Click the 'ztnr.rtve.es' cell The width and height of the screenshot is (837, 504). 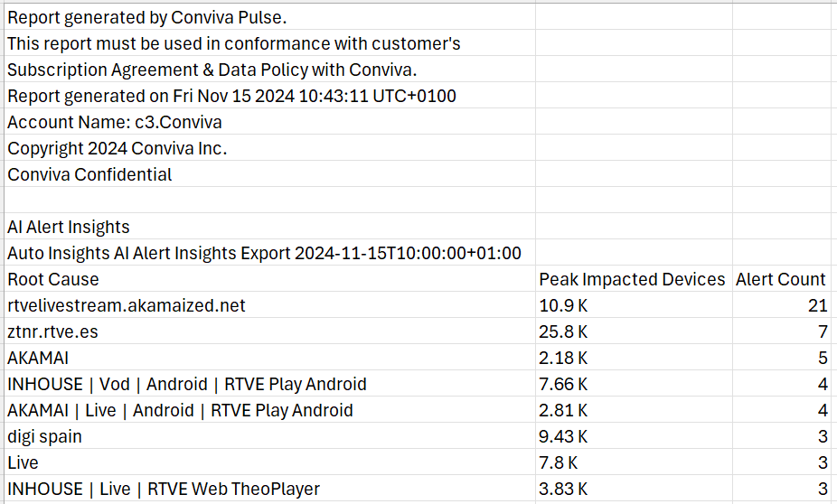[x=52, y=331]
